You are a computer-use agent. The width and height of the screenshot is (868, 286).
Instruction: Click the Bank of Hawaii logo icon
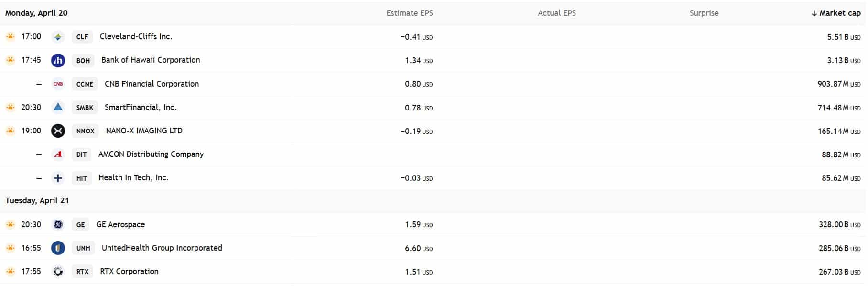[58, 60]
